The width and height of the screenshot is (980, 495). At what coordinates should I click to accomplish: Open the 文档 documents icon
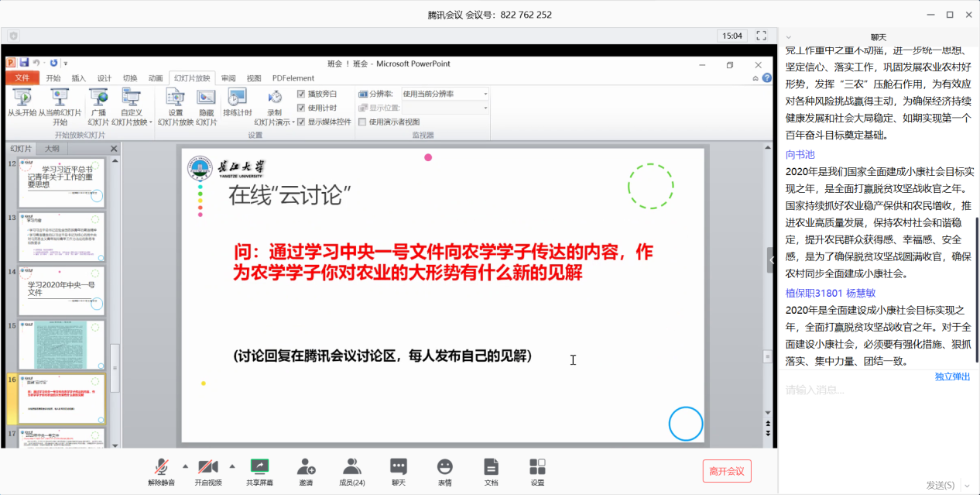491,467
